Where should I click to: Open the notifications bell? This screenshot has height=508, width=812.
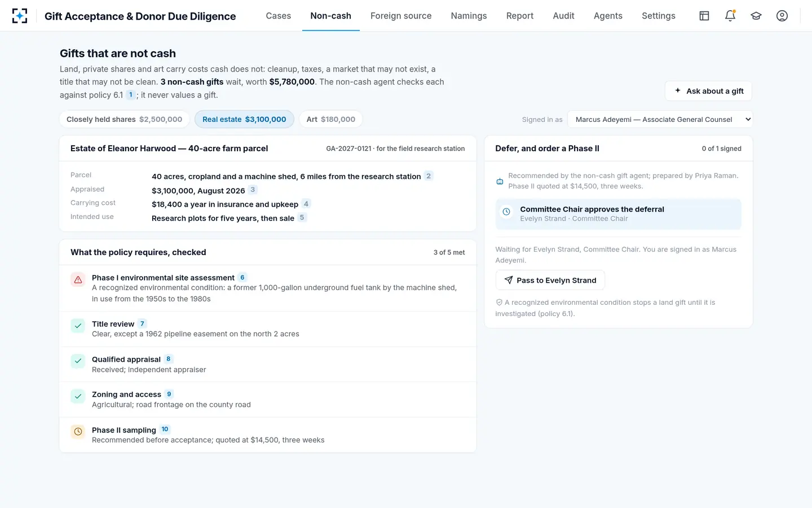(730, 16)
